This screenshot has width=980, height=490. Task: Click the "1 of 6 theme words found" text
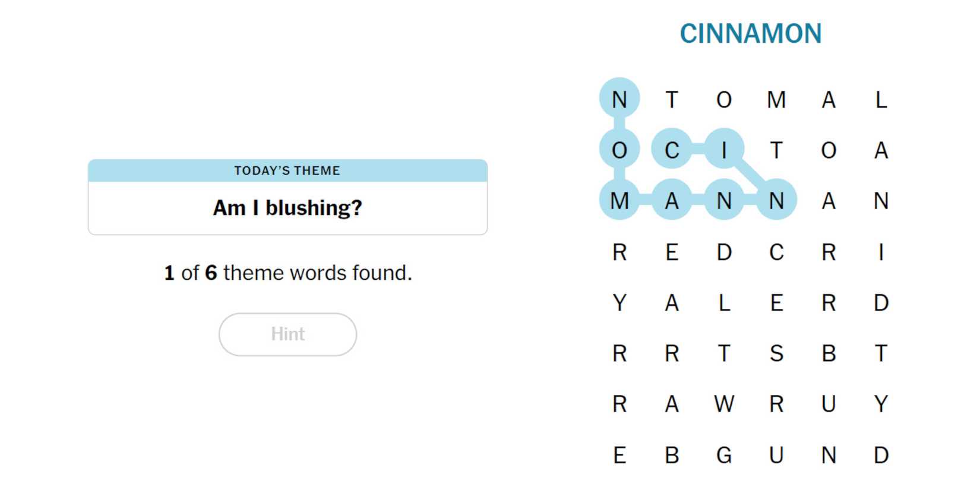287,273
